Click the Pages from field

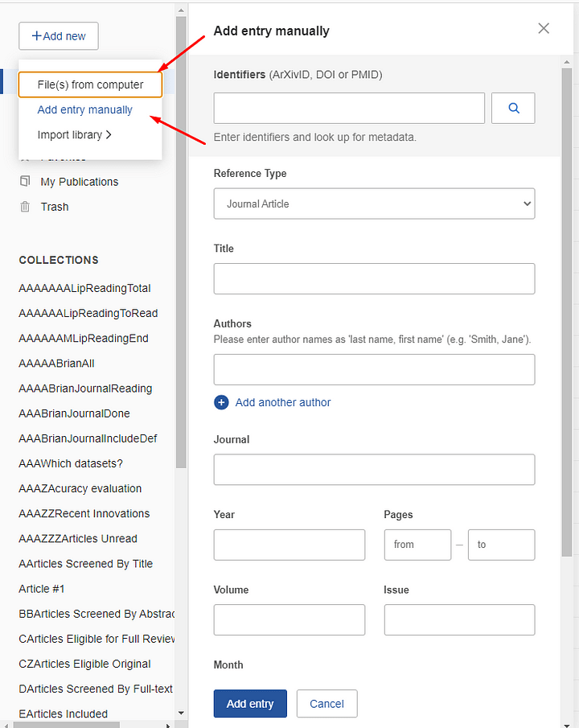(x=417, y=545)
